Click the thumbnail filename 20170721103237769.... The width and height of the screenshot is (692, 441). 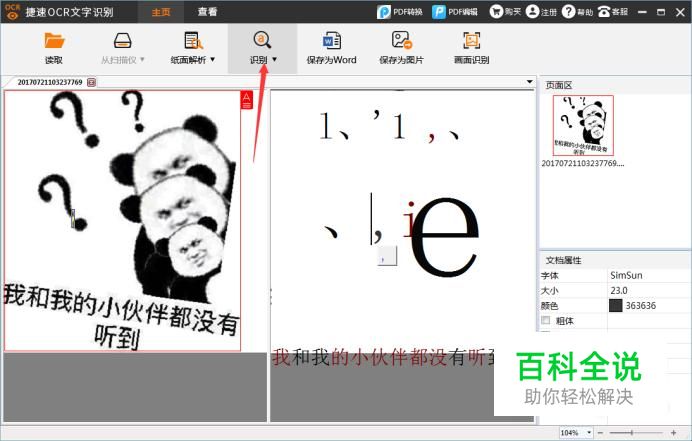(x=583, y=163)
